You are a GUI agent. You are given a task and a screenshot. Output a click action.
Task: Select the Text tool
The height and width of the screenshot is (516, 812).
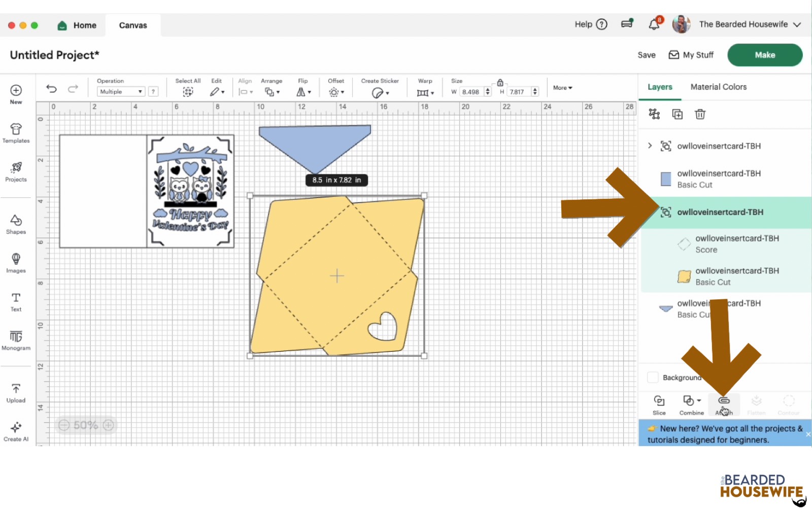[x=16, y=301]
